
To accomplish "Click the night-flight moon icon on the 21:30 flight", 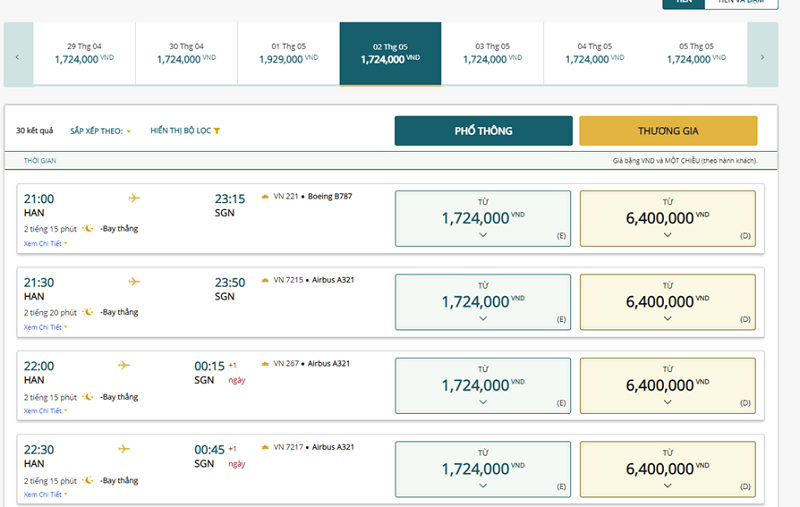I will [x=89, y=312].
